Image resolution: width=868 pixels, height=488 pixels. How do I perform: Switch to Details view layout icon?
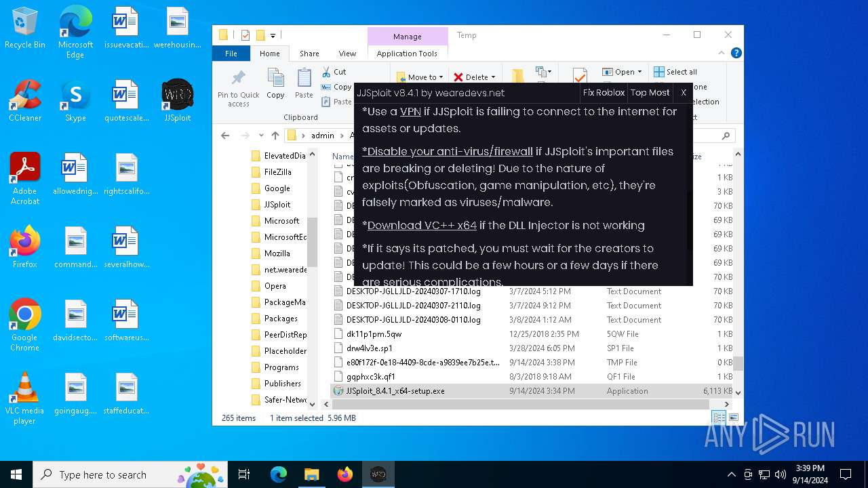point(719,418)
